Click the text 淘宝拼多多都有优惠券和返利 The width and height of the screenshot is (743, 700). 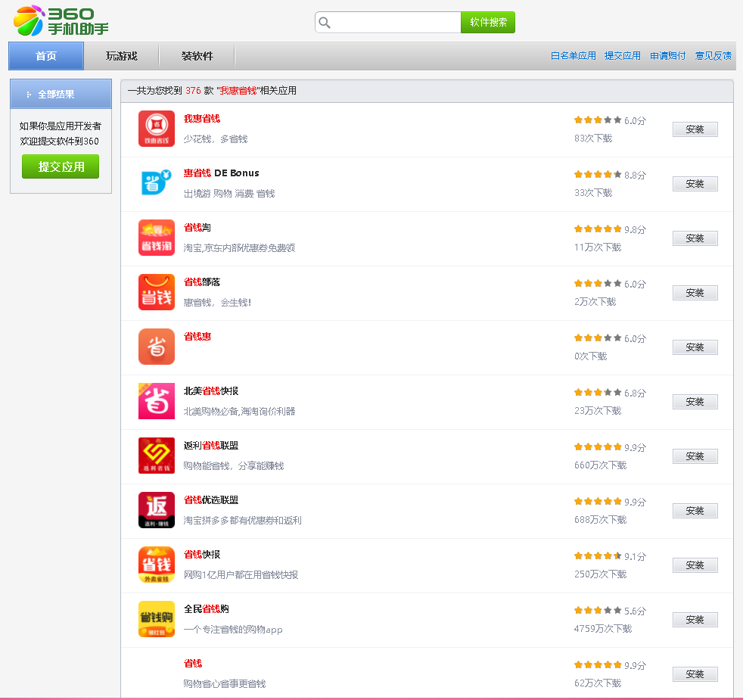(243, 521)
